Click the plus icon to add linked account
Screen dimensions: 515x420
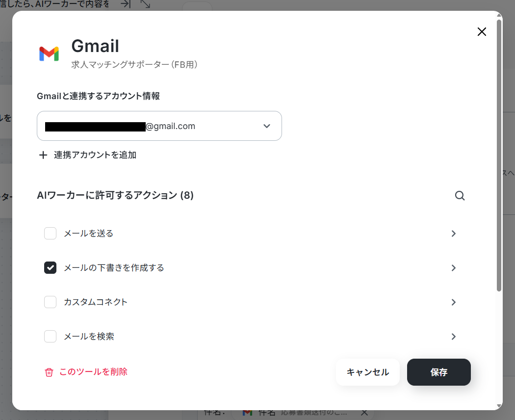click(43, 155)
